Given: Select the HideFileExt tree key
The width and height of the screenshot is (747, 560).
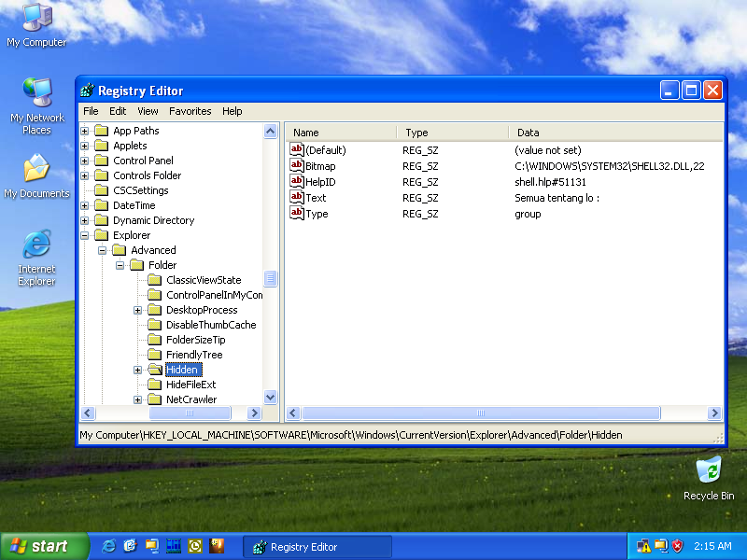Looking at the screenshot, I should (190, 385).
